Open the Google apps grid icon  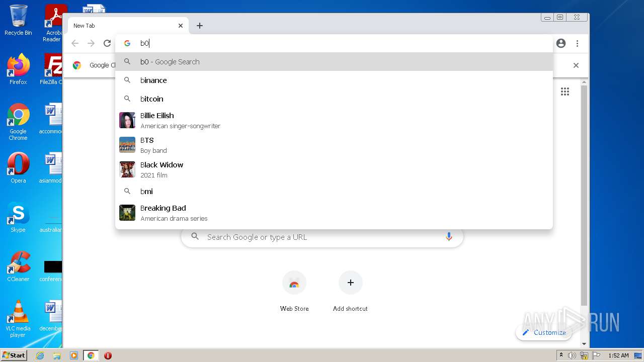(565, 92)
